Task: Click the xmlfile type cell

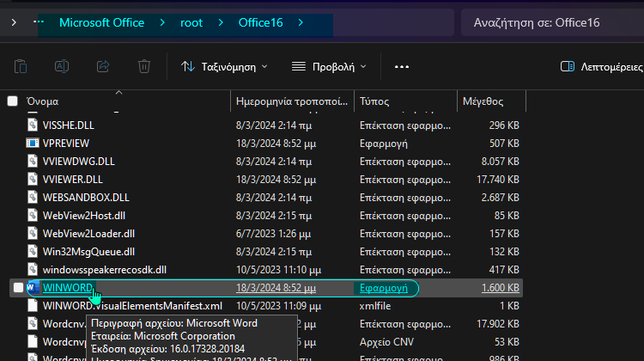Action: 375,306
